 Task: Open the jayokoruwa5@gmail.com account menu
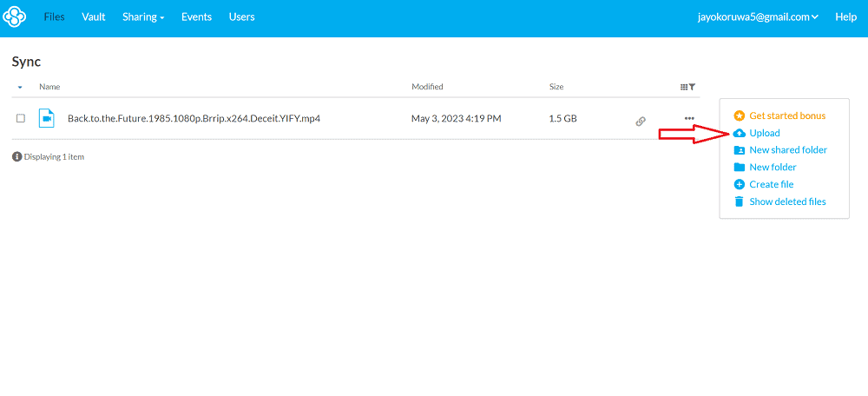coord(758,17)
